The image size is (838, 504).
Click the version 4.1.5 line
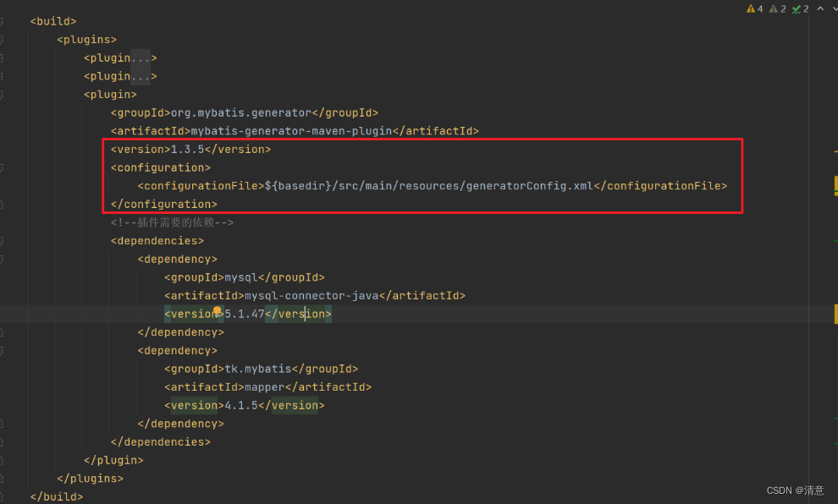click(245, 405)
